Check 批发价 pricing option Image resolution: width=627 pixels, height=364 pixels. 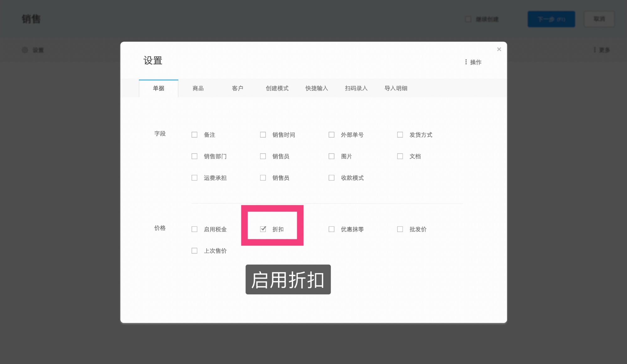coord(400,229)
